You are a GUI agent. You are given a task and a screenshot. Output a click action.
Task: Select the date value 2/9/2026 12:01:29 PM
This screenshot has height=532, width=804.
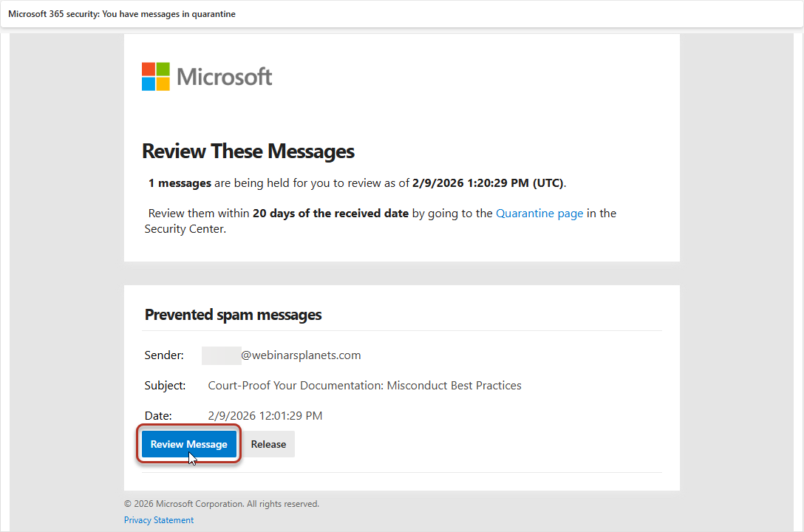(265, 416)
